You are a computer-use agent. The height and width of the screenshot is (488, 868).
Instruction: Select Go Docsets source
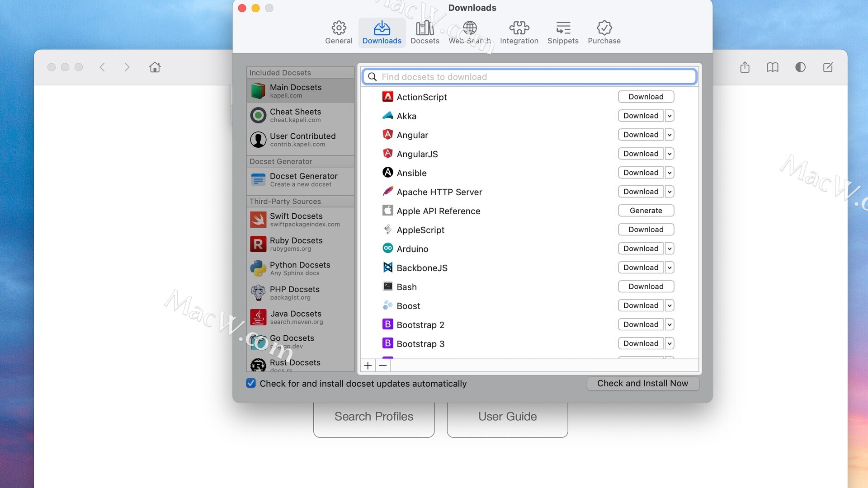[x=300, y=342]
